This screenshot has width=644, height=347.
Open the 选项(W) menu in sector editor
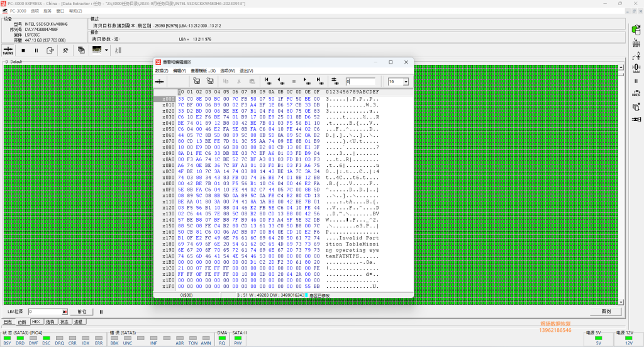pyautogui.click(x=228, y=71)
